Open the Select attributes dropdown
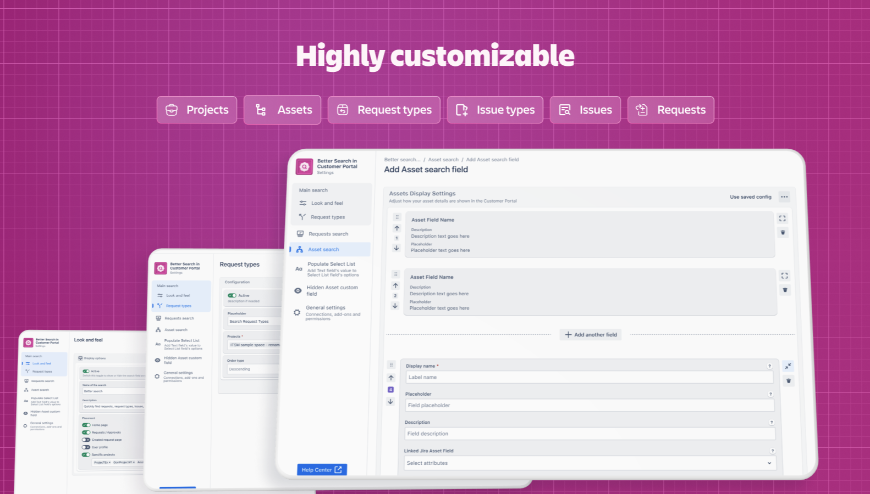Viewport: 870px width, 494px height. [590, 463]
